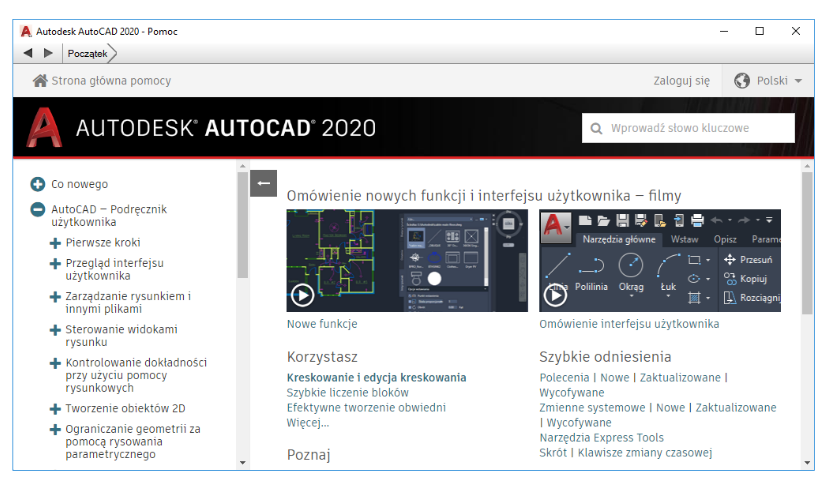The width and height of the screenshot is (822, 489).
Task: Expand Tworzenie obiektów 2D node
Action: tap(55, 409)
